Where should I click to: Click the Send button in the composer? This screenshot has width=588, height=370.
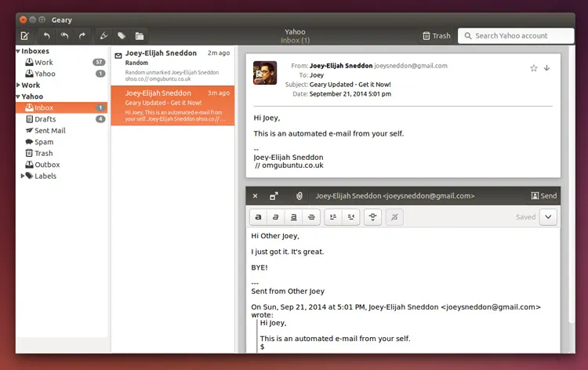pos(543,196)
